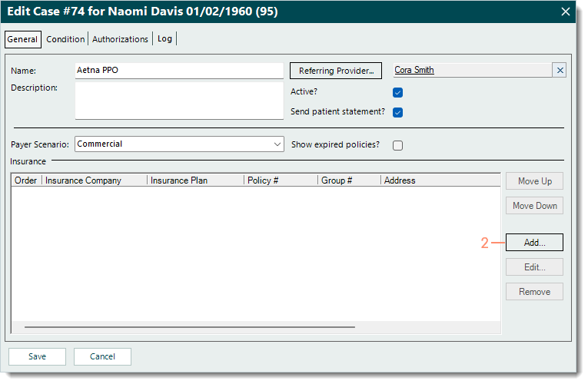Sort by the Order column header

(26, 180)
